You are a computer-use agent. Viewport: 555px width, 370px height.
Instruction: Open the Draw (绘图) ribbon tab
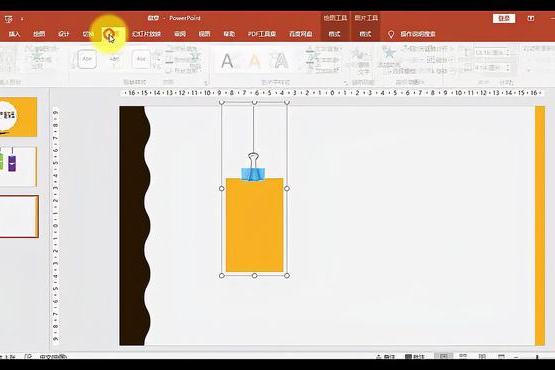[x=39, y=34]
